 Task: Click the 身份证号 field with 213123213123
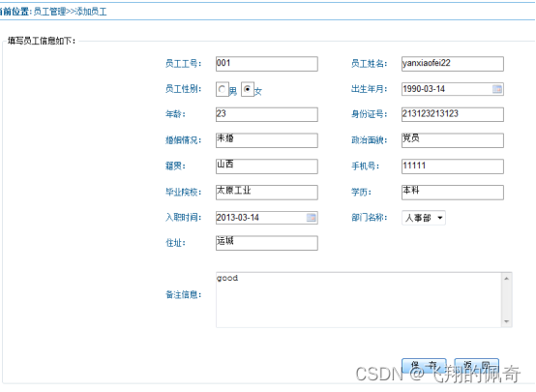pyautogui.click(x=452, y=114)
